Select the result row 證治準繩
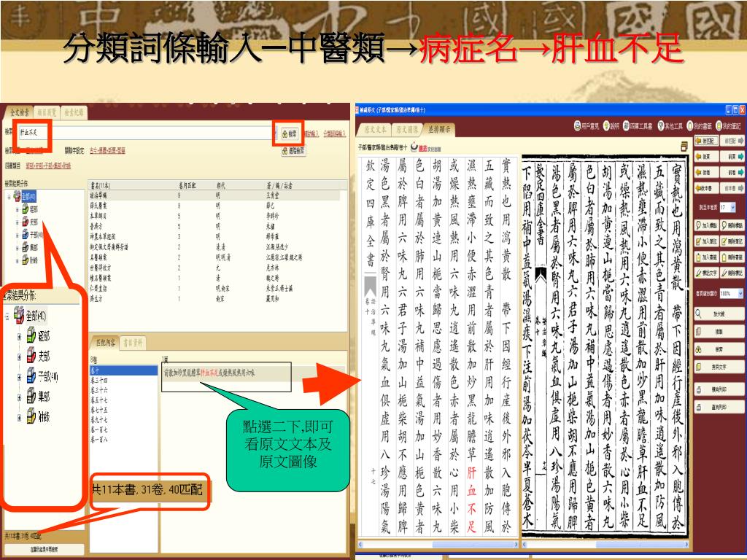 tap(214, 195)
